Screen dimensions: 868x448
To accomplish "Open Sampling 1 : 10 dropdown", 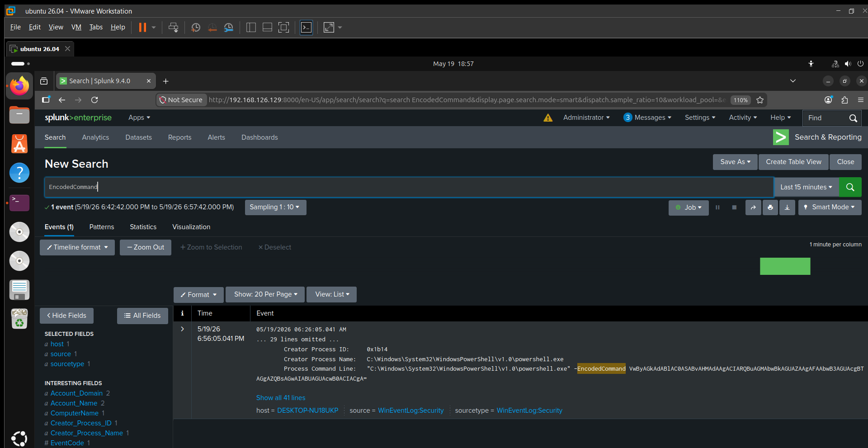I will (275, 207).
